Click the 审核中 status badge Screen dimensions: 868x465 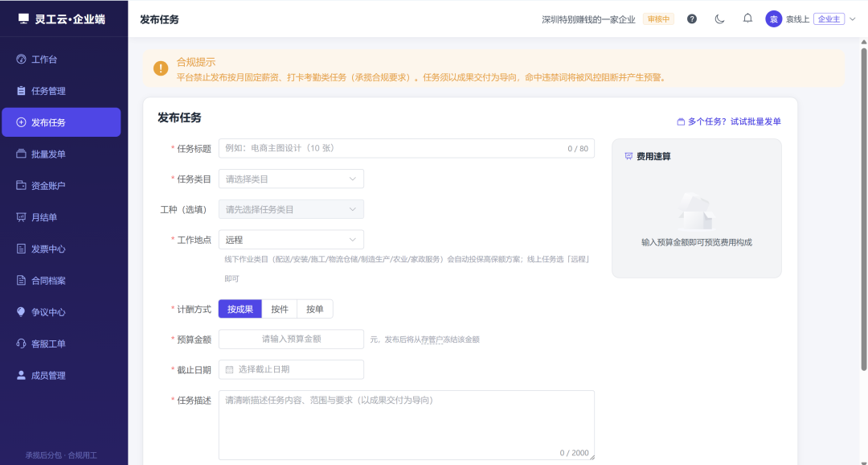click(658, 19)
